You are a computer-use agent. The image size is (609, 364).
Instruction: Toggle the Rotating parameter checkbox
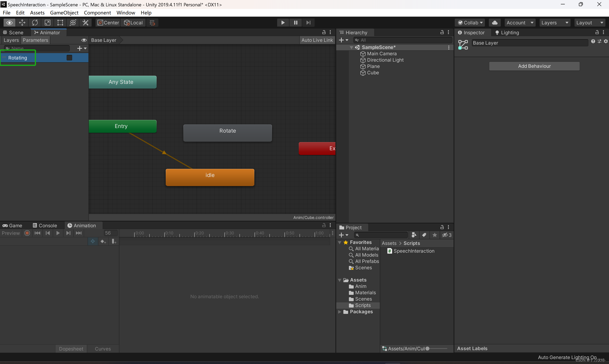(69, 58)
